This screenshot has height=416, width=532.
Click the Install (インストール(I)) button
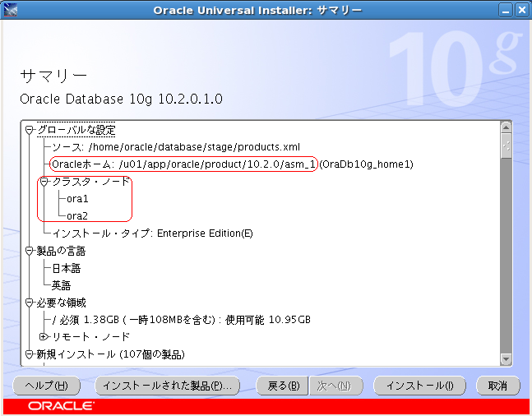(419, 386)
